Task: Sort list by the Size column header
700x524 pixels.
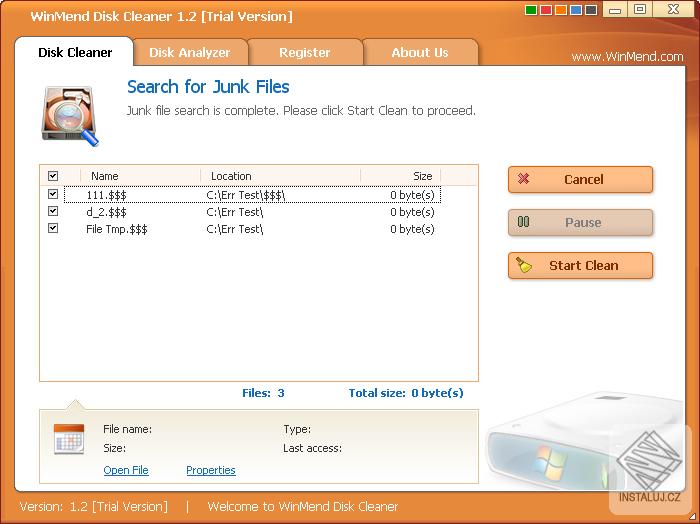Action: coord(400,176)
